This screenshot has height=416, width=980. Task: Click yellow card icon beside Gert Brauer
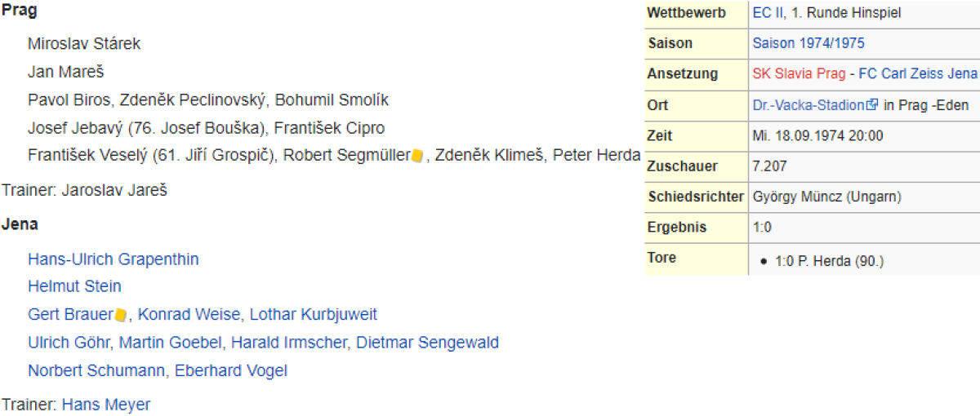point(121,315)
